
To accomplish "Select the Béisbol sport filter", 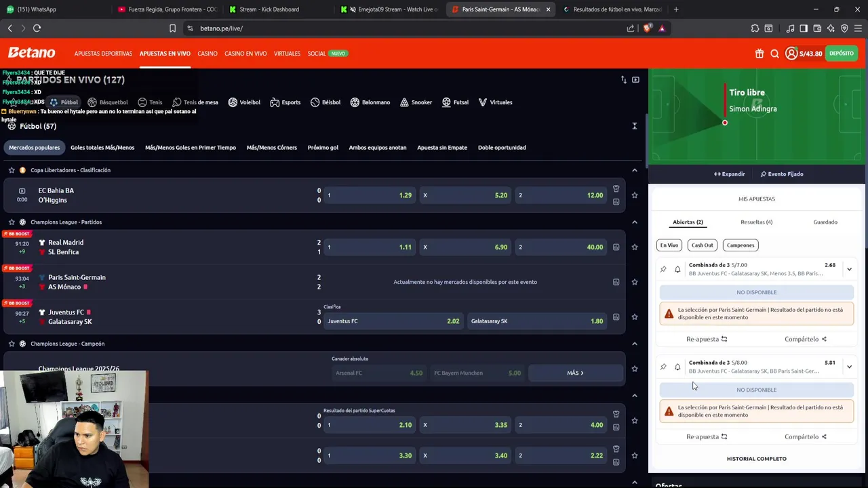I will (x=325, y=102).
